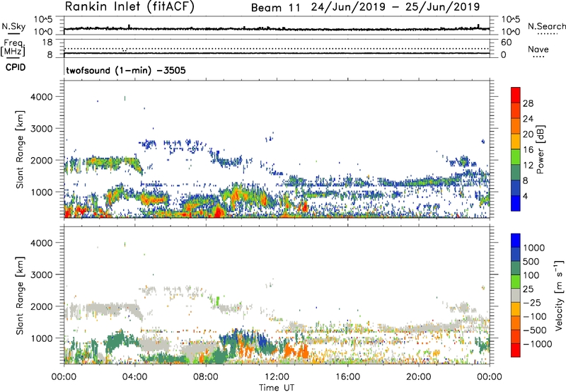Click the frequency scale's '18' tick label
The image size is (566, 392).
[47, 42]
